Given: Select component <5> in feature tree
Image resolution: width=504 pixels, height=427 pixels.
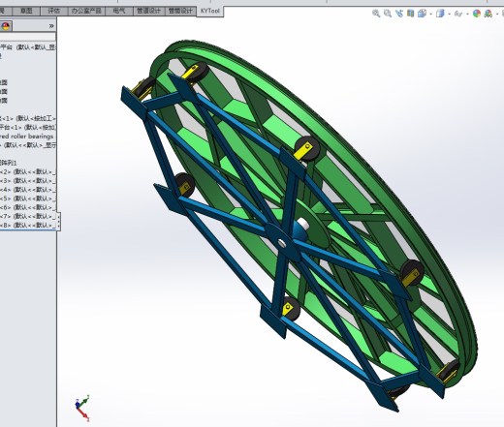Looking at the screenshot, I should point(28,198).
